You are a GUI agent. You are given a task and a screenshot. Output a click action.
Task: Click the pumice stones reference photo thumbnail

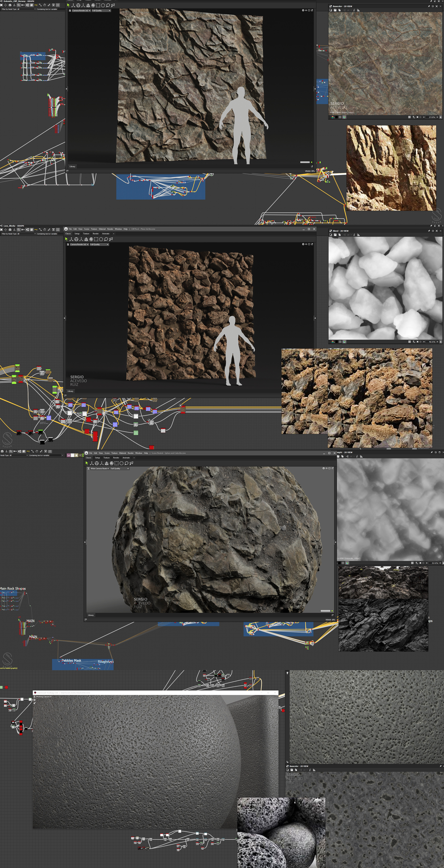(281, 833)
